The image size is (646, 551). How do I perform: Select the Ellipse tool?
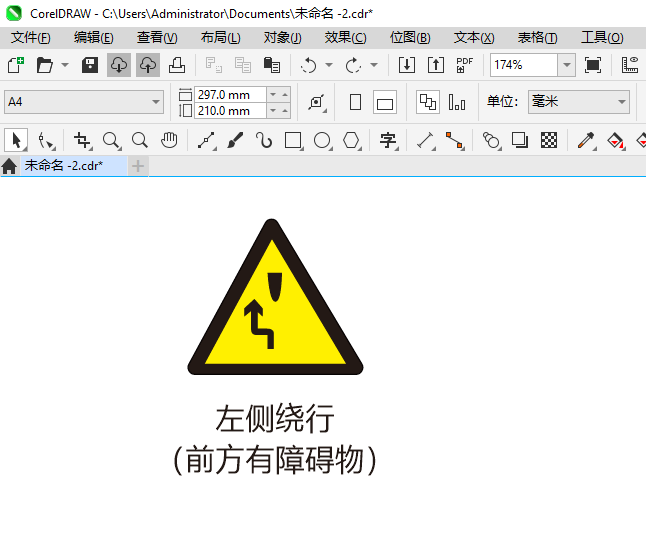pos(323,141)
